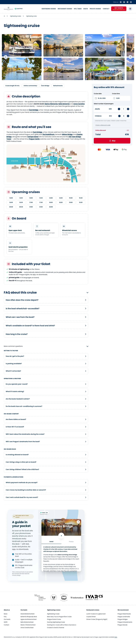Screen dimensions: 136x644
Task: Click the home breadcrumb icon
Action: coord(4,16)
